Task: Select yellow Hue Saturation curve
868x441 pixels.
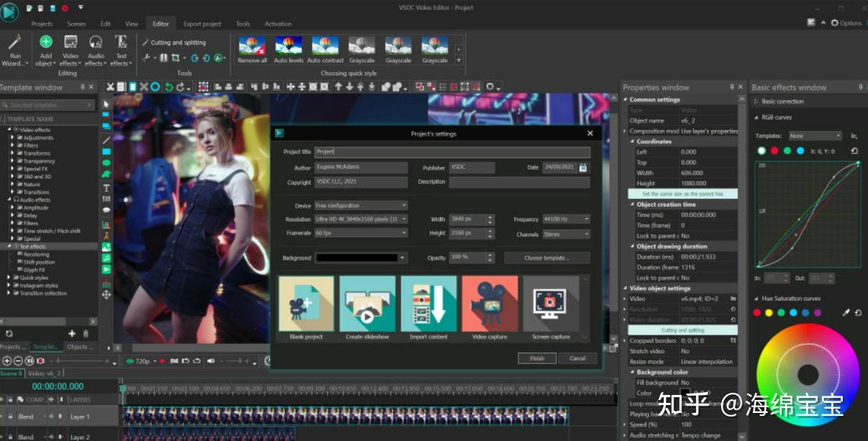Action: click(769, 313)
